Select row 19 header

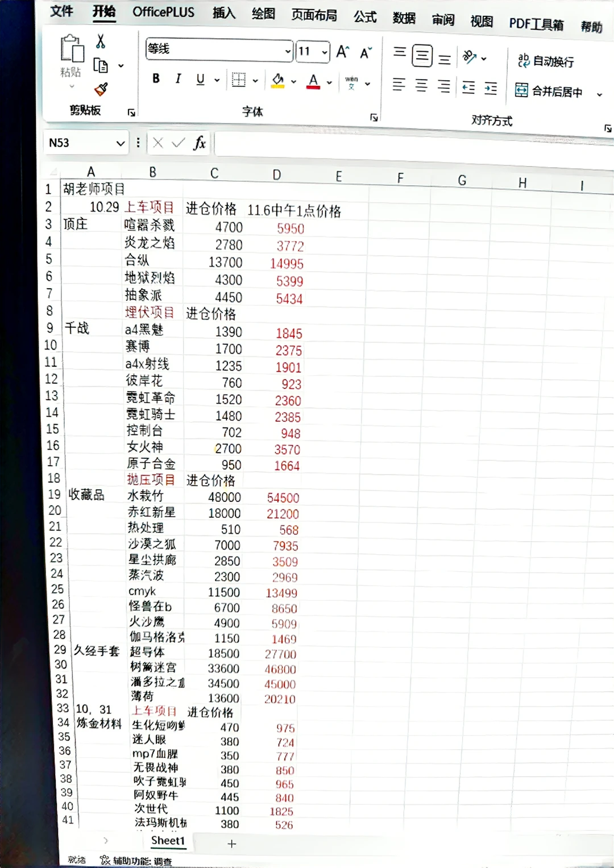55,495
